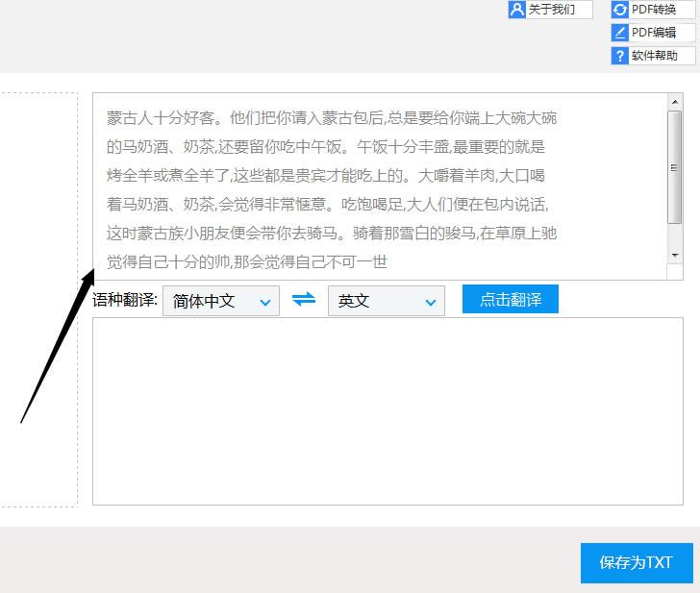Click the text box scrollbar up arrow

click(675, 102)
